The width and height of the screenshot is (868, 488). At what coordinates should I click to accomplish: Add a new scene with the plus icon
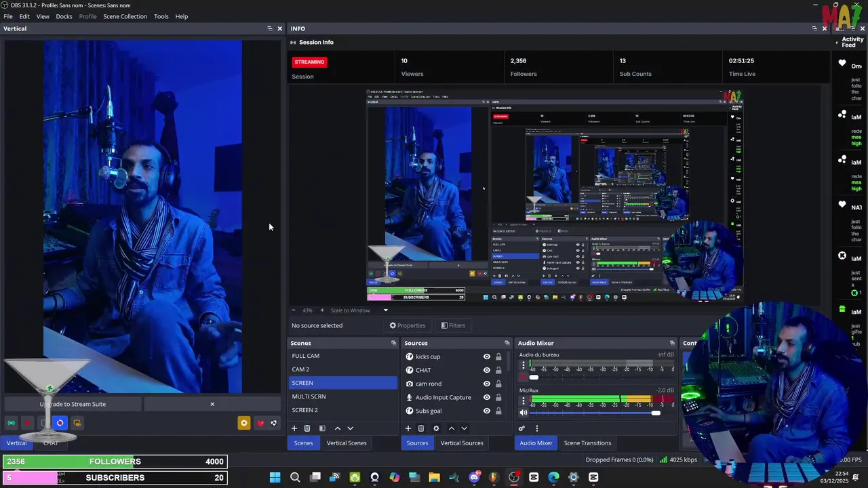pos(294,428)
